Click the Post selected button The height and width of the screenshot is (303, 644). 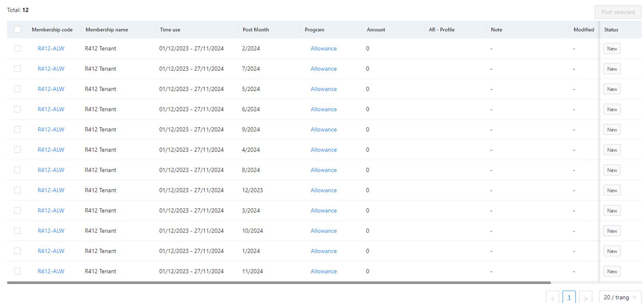(618, 12)
